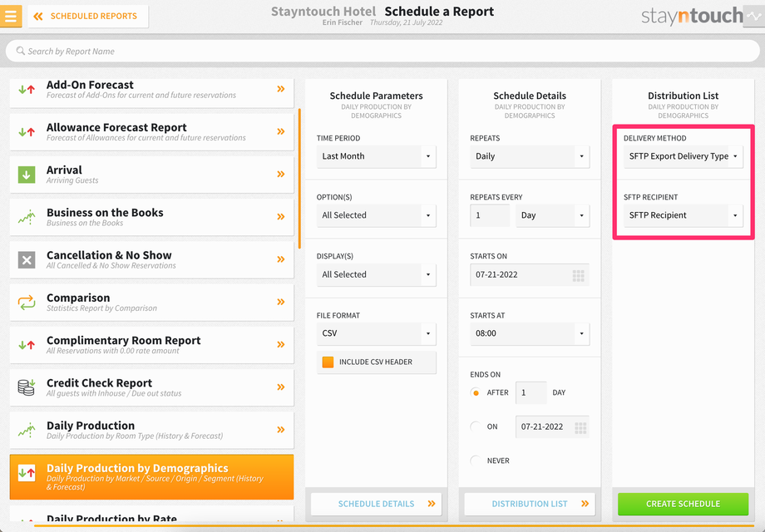Click the Business on the Books chart icon
Screen dimensions: 765x532
click(27, 217)
